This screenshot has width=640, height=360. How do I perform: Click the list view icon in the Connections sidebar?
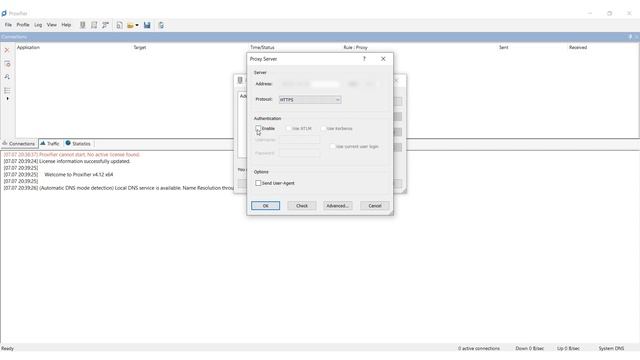[x=7, y=90]
